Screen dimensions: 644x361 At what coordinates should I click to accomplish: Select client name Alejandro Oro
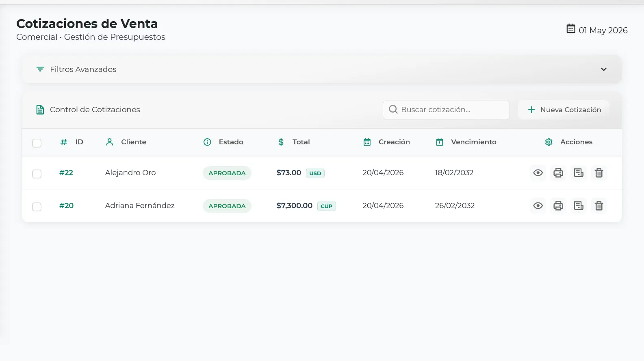130,172
